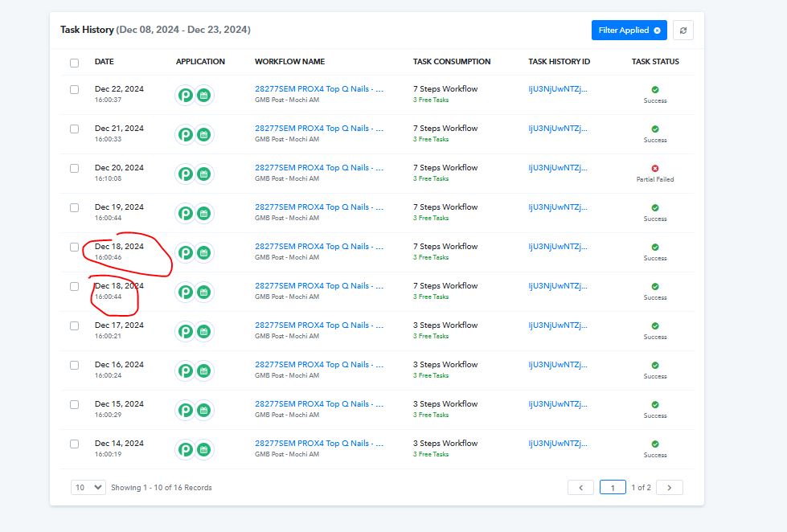The height and width of the screenshot is (532, 787).
Task: Click the WORKFLOW NAME column header
Action: (x=289, y=62)
